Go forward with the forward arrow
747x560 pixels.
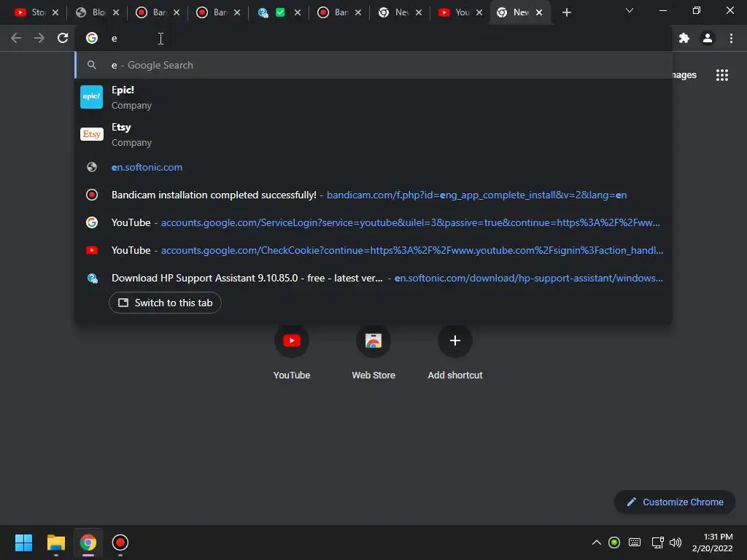tap(39, 38)
